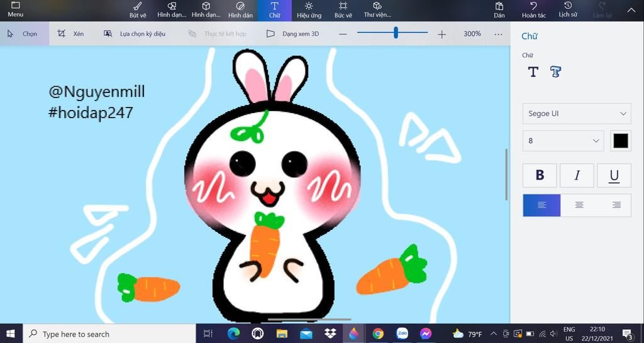Select the Chữ text tab
This screenshot has height=343, width=644.
pos(274,10)
